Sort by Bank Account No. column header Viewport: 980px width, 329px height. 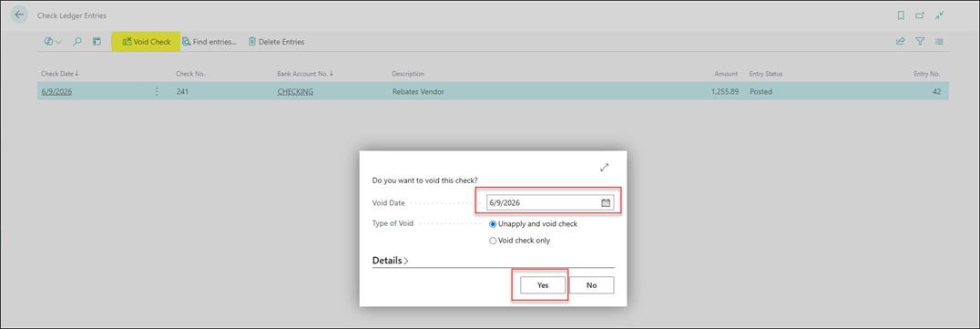(305, 74)
